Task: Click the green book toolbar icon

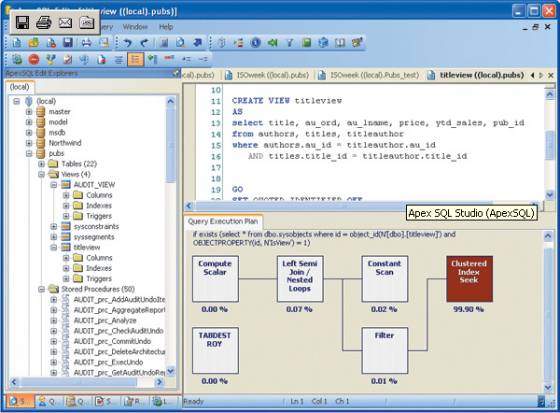Action: (306, 43)
